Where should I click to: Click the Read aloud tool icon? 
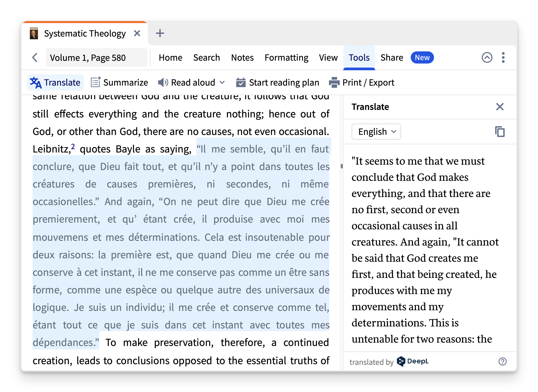click(x=163, y=82)
